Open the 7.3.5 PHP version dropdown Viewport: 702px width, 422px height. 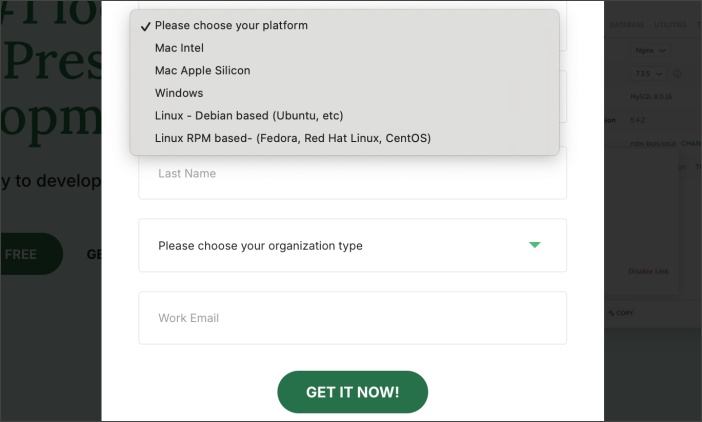(x=644, y=74)
